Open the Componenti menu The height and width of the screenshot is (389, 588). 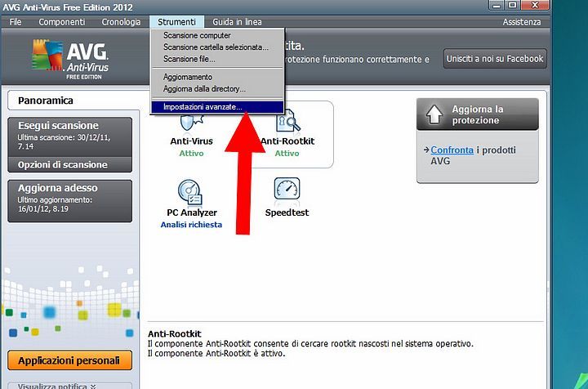click(x=62, y=22)
